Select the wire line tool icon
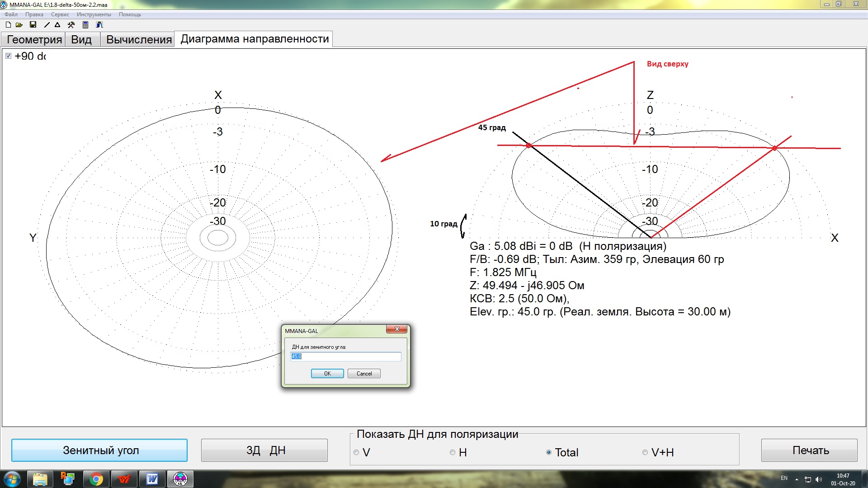The width and height of the screenshot is (868, 488). pos(47,25)
